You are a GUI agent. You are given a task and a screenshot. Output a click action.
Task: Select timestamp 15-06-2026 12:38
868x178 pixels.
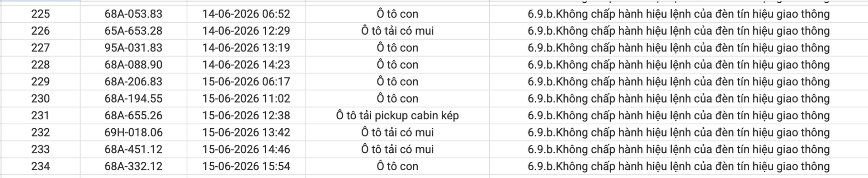(246, 116)
